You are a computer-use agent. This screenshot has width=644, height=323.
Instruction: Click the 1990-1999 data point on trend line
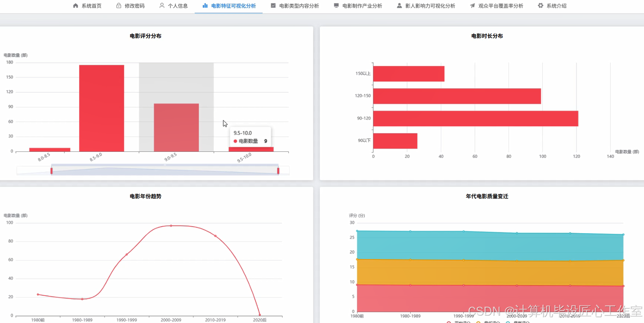pos(127,254)
